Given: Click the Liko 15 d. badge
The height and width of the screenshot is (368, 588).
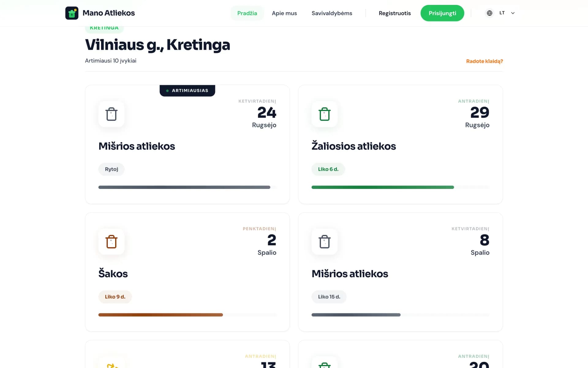Looking at the screenshot, I should [x=329, y=297].
